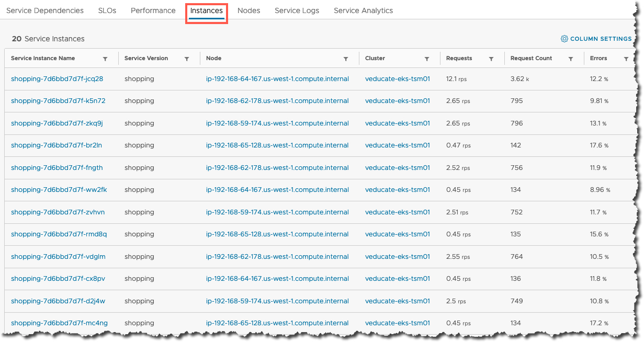Select the 0.47 rps requests cell
Screen dimensions: 644x342
tap(458, 145)
